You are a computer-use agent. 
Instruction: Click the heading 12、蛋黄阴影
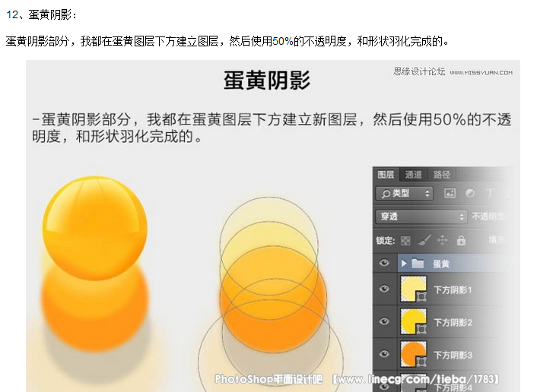[x=41, y=14]
